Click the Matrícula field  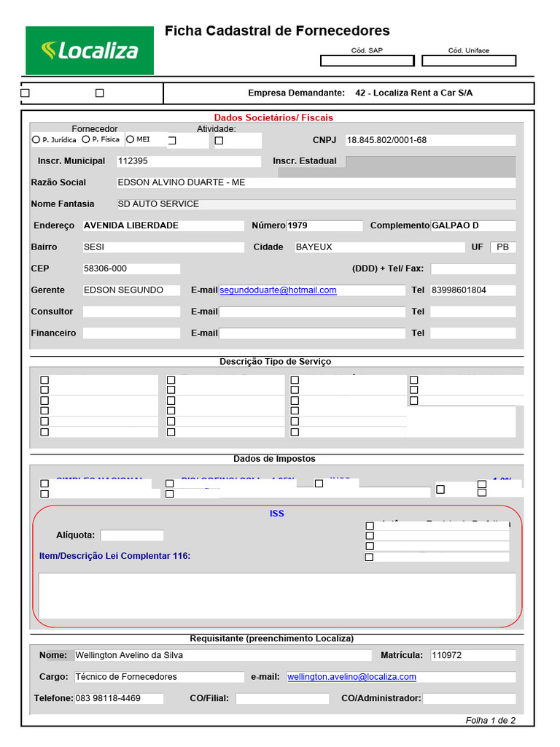[x=472, y=655]
